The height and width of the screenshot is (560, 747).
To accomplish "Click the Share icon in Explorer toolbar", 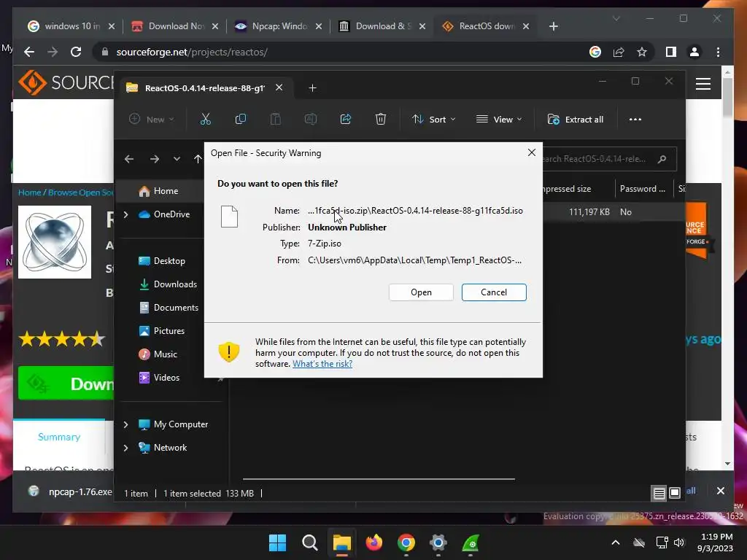I will [345, 119].
